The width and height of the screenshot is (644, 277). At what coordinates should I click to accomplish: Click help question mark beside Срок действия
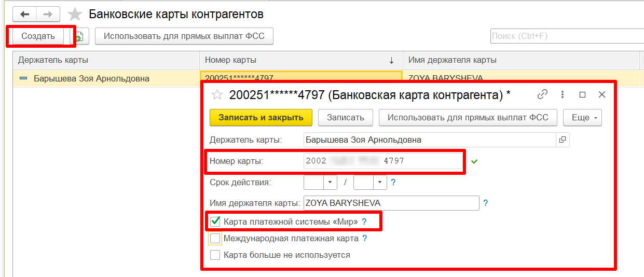point(393,182)
